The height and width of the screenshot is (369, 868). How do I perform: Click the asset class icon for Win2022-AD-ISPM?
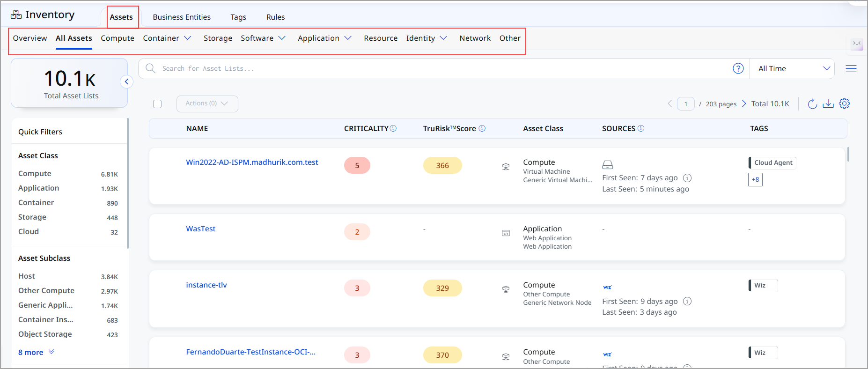coord(506,166)
